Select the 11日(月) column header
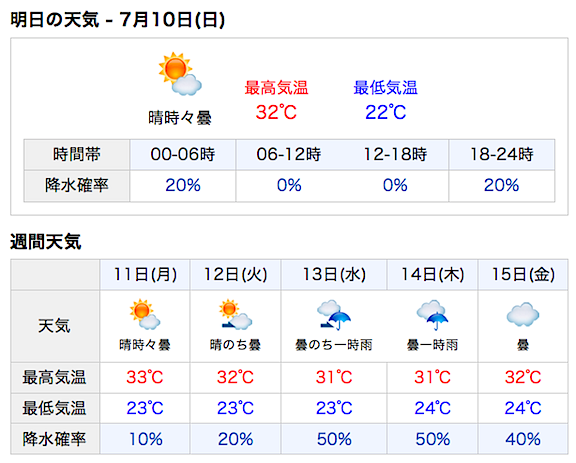 145,274
